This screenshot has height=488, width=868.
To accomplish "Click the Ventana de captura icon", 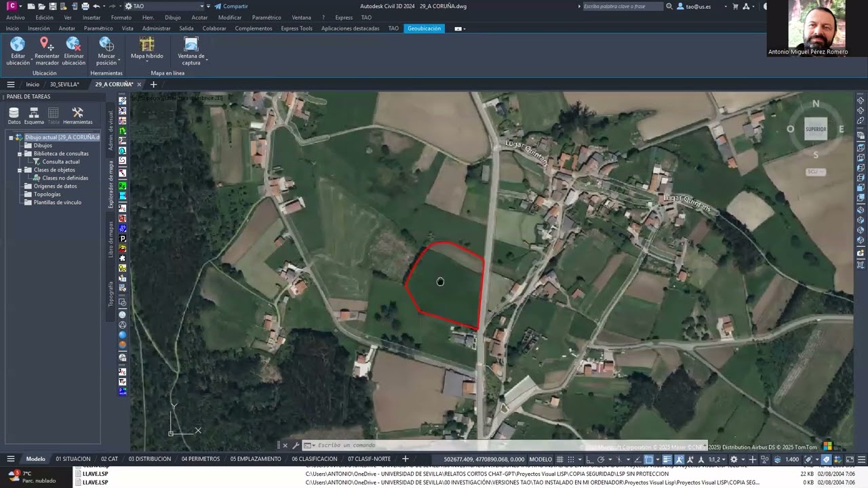I will [x=191, y=44].
